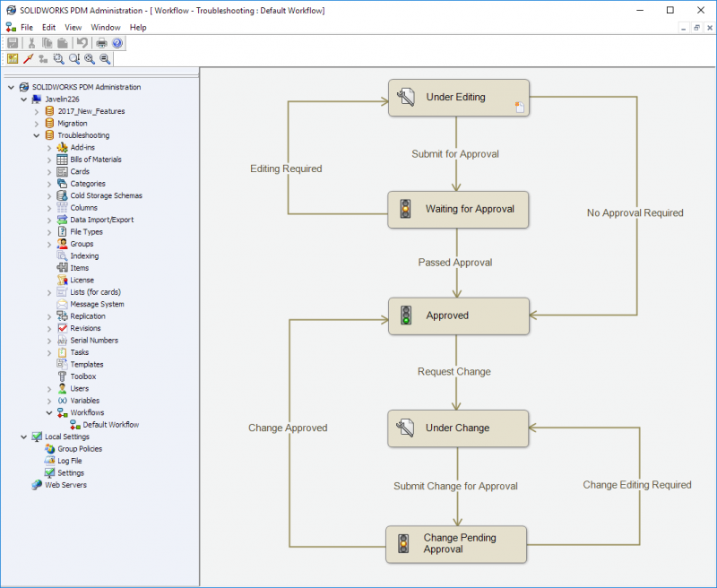Select the new state creation tool

[11, 58]
